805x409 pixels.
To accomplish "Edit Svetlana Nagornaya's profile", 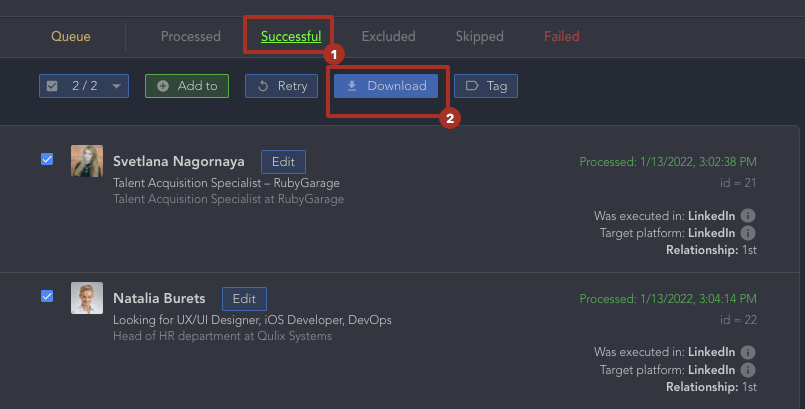I will click(283, 161).
